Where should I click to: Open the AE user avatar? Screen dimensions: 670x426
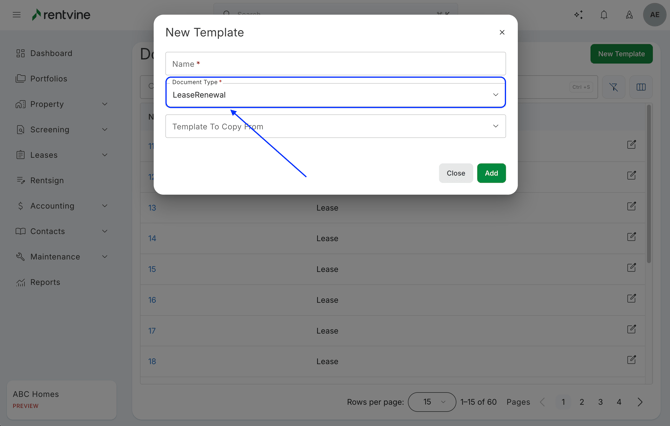pyautogui.click(x=654, y=15)
